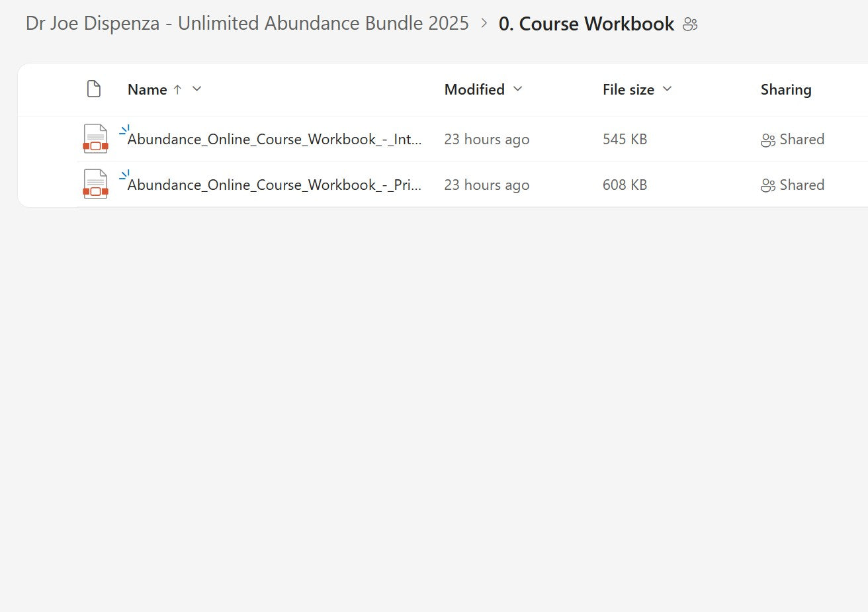Screen dimensions: 868x612
Task: Click the Modified column header label
Action: pos(474,89)
